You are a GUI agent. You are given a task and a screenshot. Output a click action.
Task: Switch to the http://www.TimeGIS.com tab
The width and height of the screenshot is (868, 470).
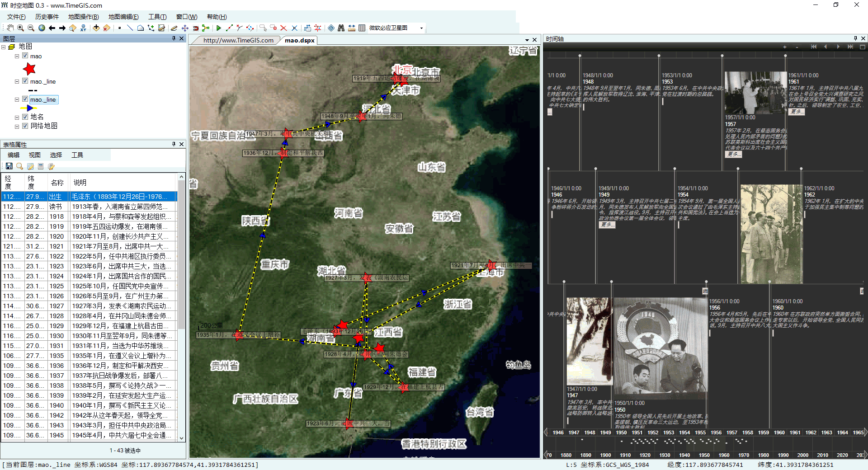tap(238, 40)
